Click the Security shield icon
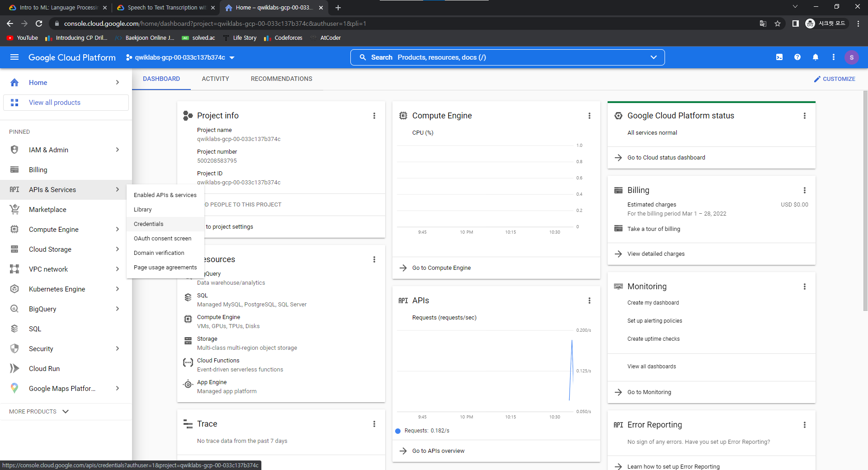Viewport: 868px width, 470px height. click(x=14, y=348)
